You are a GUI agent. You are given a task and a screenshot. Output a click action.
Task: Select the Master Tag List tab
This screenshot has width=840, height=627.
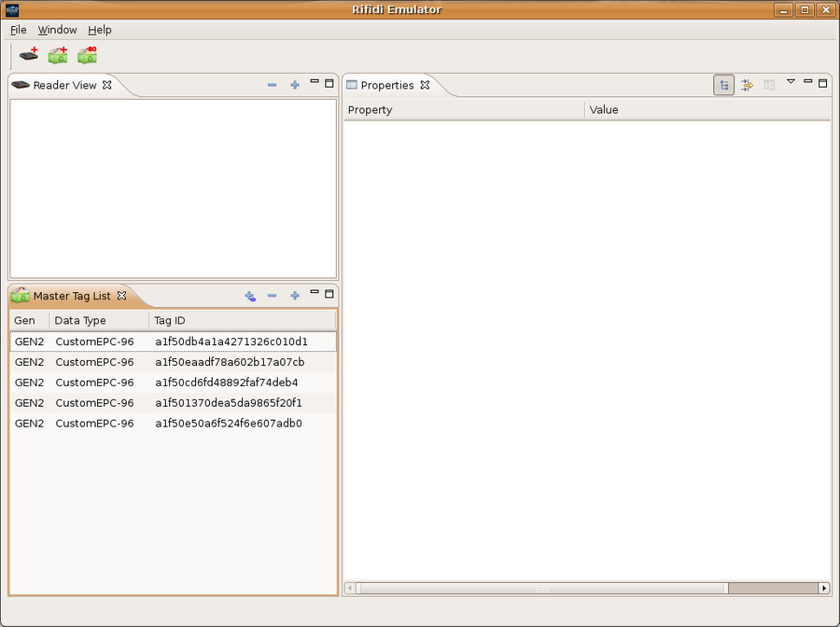pos(70,295)
